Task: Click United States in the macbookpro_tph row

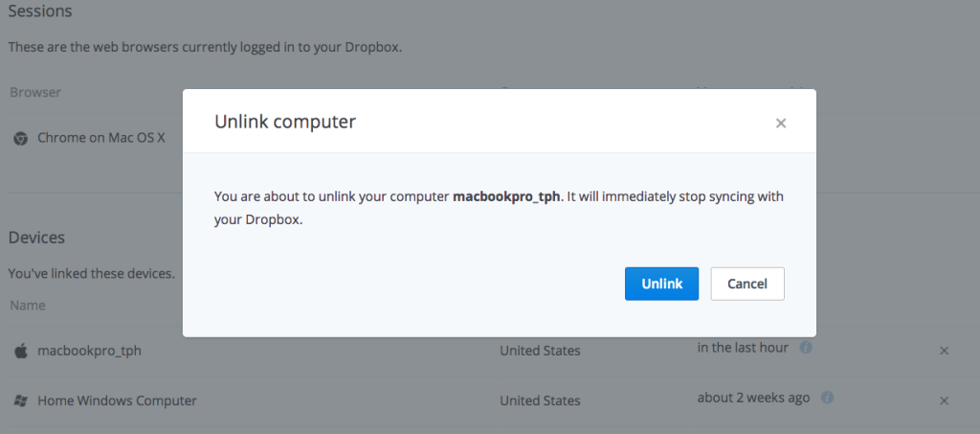Action: (x=540, y=351)
